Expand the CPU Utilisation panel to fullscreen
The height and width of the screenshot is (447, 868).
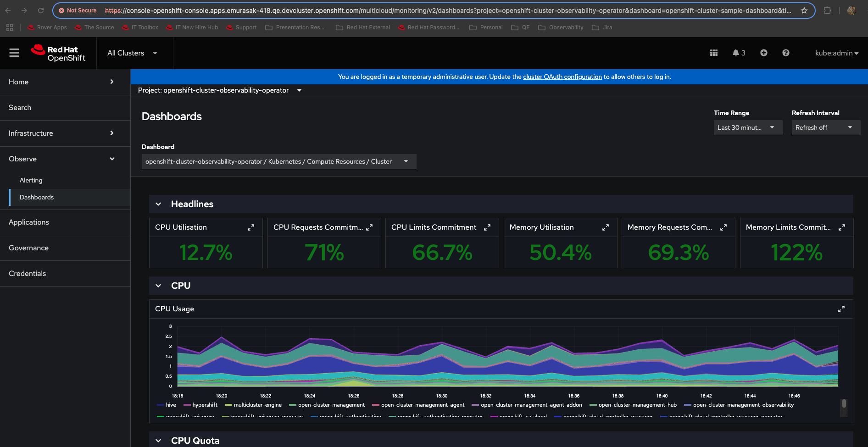(251, 227)
